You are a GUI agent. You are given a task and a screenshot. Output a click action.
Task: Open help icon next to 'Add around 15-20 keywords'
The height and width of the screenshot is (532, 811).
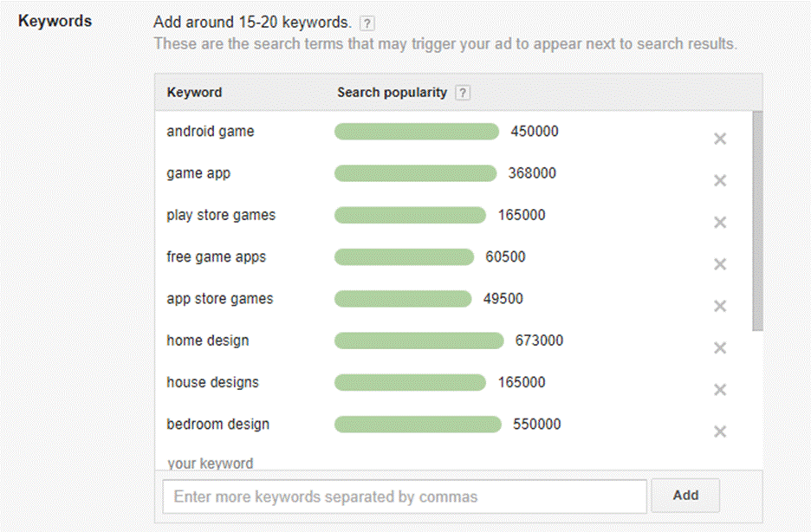click(x=367, y=23)
